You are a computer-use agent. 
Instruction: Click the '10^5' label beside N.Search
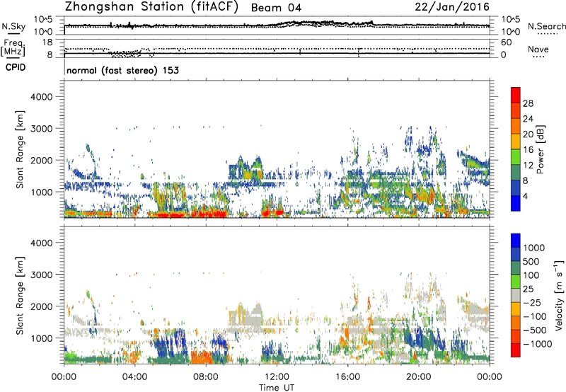click(510, 19)
